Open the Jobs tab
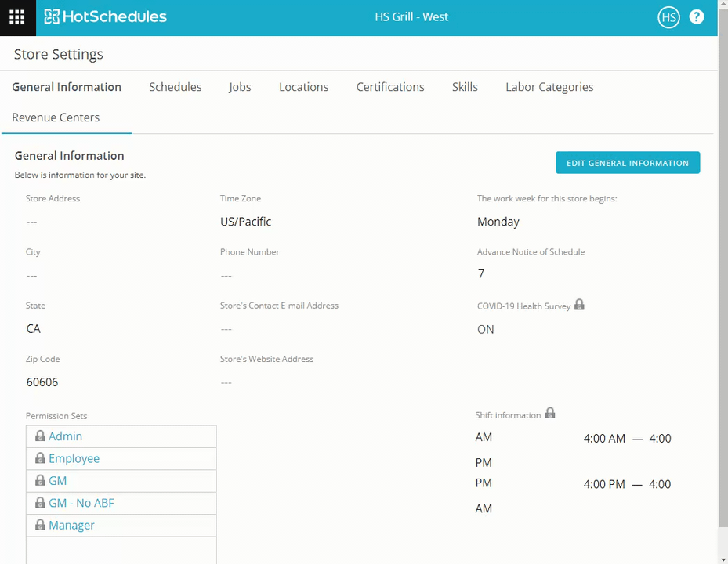Screen dimensions: 728x564 click(240, 87)
